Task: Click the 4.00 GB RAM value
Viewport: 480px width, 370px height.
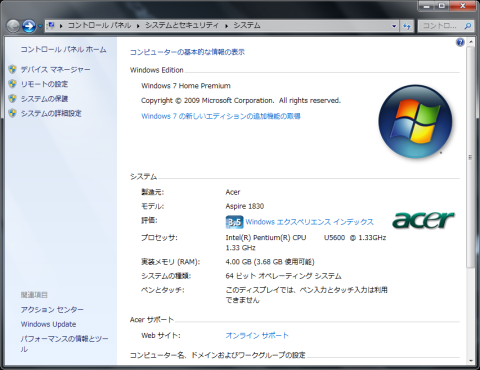Action: tap(270, 262)
